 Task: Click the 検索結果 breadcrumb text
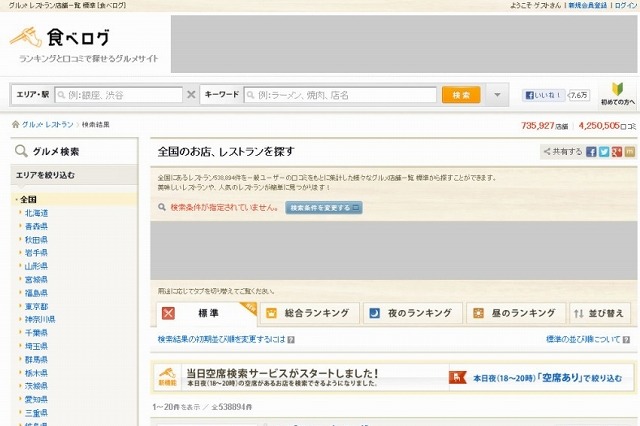coord(96,124)
